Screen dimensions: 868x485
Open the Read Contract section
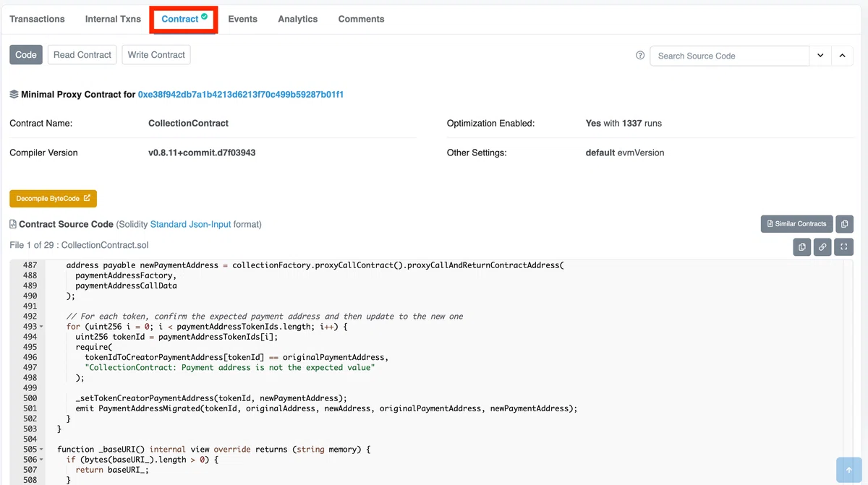click(x=82, y=55)
